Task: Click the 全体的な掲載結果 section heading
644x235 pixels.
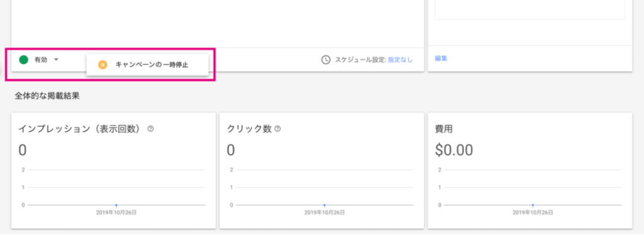Action: [47, 96]
